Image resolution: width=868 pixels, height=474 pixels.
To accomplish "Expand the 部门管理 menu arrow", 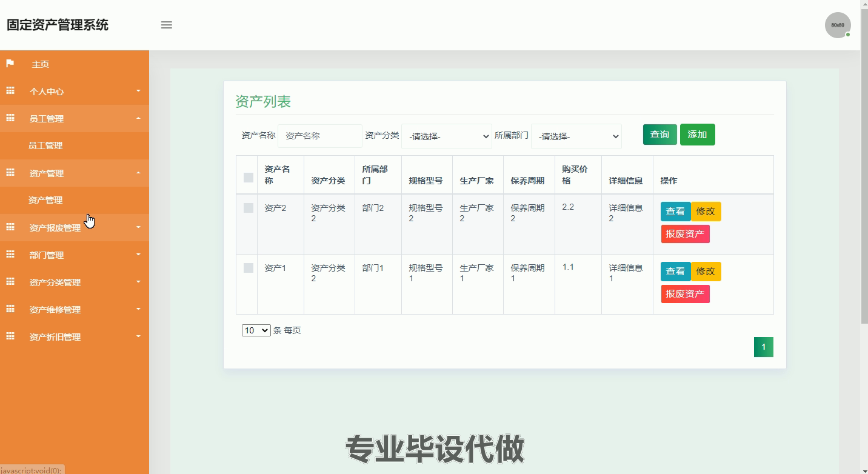I will [x=138, y=255].
